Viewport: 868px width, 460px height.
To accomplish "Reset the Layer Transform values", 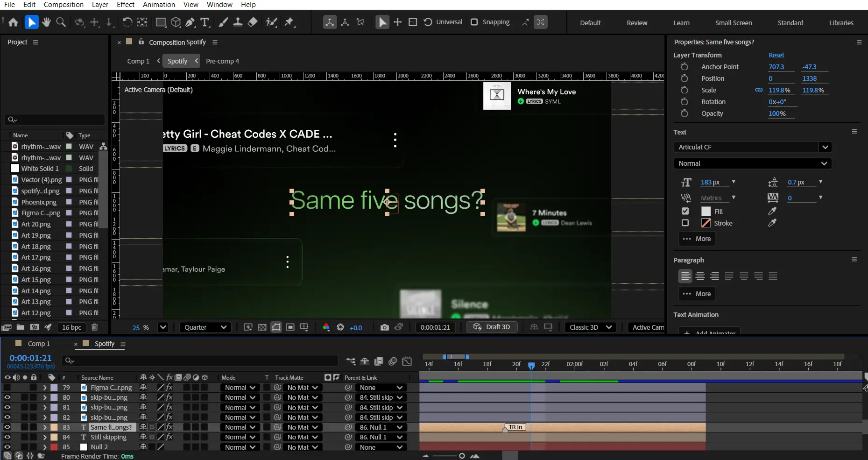I will 776,55.
